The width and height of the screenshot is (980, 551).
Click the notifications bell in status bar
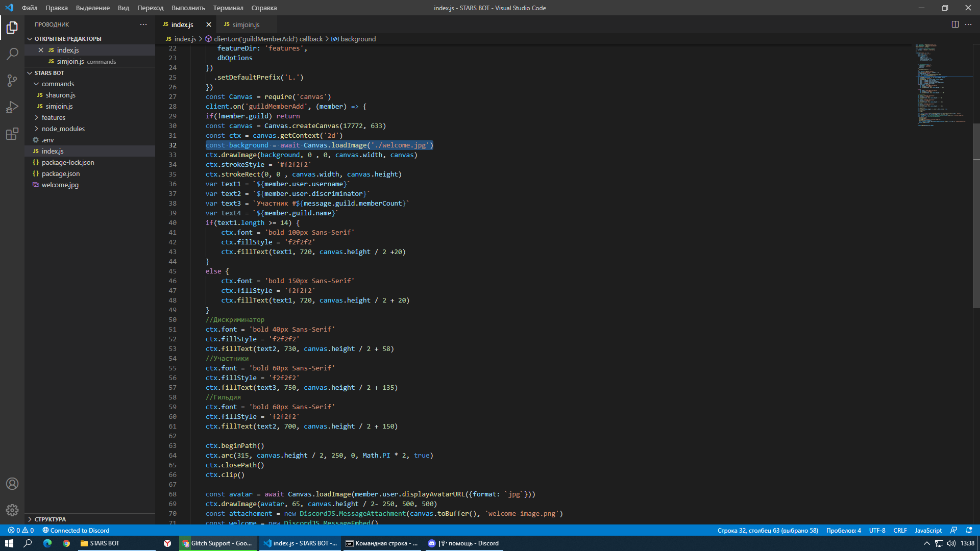969,530
